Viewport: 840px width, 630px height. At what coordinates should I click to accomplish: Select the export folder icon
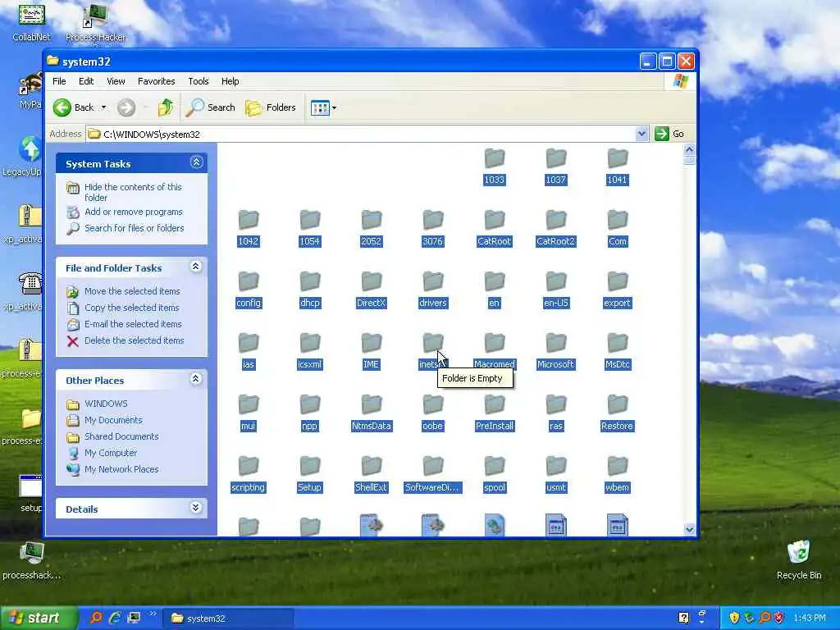click(x=617, y=282)
